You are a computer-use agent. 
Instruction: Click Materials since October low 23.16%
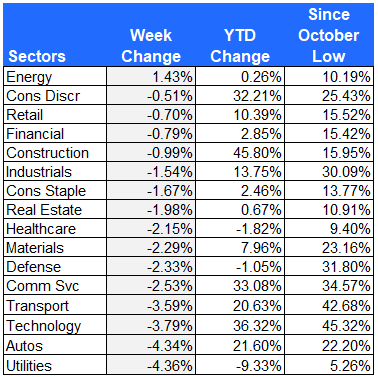click(x=329, y=248)
